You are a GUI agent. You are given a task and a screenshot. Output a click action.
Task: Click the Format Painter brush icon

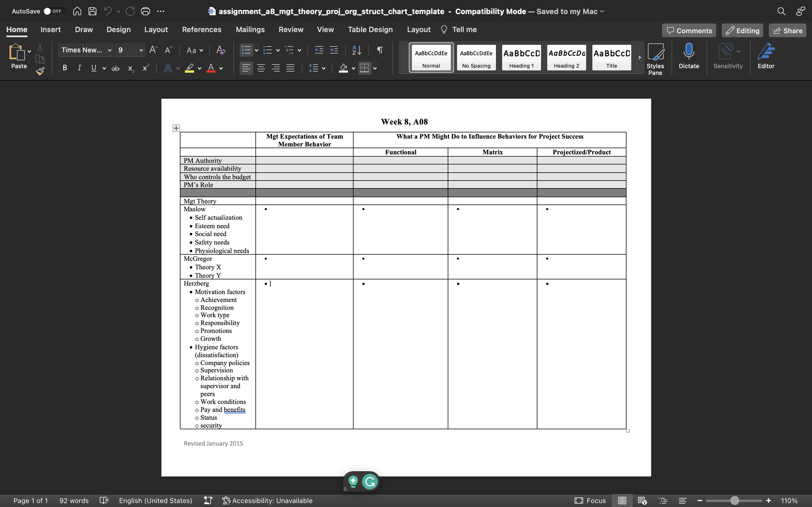[x=40, y=71]
